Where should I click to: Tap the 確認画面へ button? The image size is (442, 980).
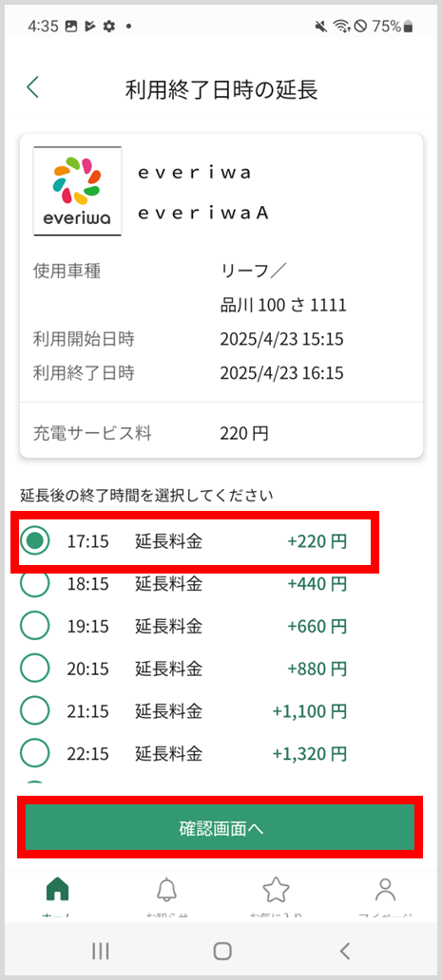coord(221,827)
